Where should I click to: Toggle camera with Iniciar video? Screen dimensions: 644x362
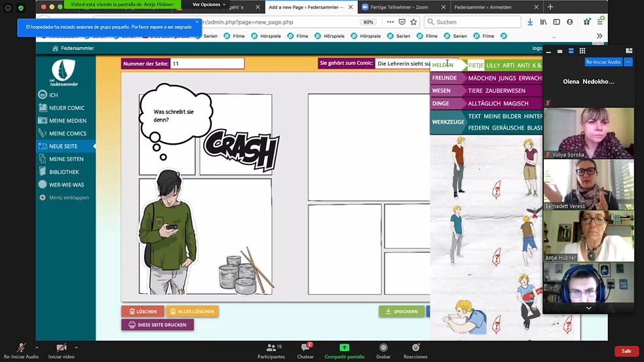click(x=61, y=348)
